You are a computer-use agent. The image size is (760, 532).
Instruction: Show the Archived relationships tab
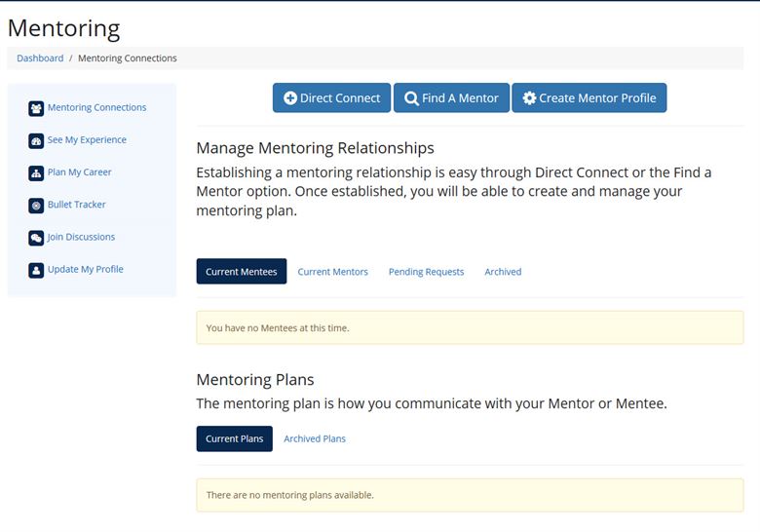click(503, 272)
